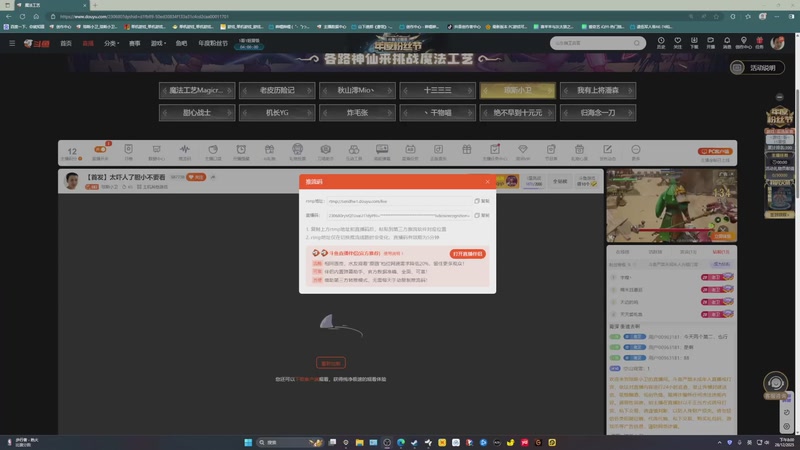Open the history clock icon in header
This screenshot has height=450, width=800.
point(661,42)
